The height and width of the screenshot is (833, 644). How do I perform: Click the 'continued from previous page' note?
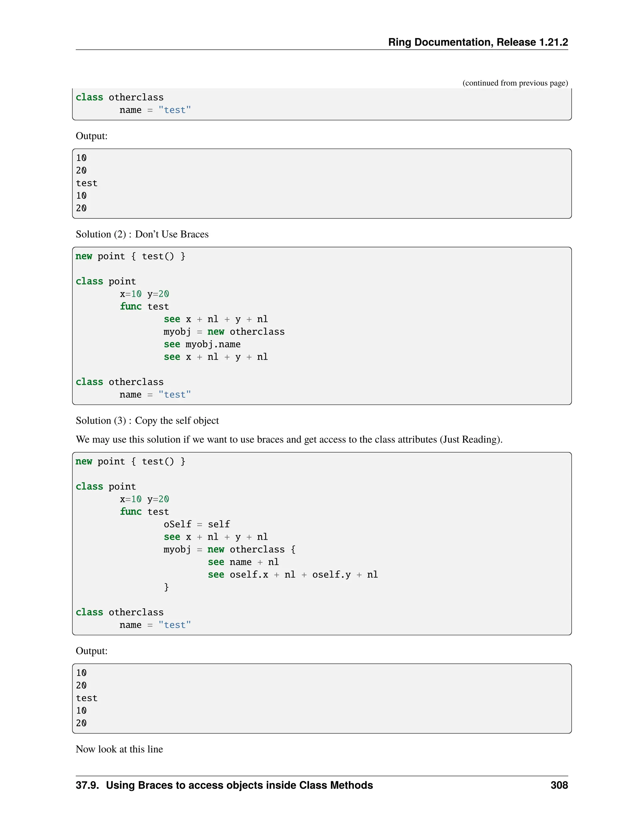(x=515, y=83)
